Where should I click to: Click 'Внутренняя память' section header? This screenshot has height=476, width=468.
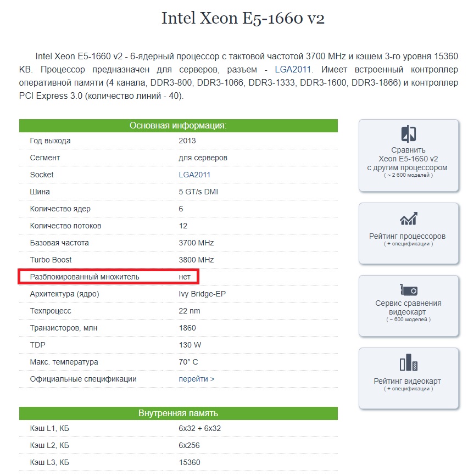click(x=179, y=413)
